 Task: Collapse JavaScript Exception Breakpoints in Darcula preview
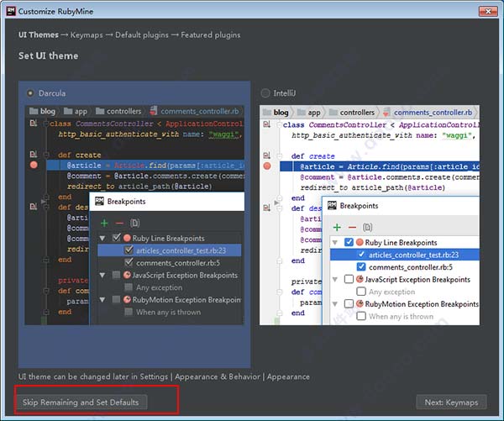click(x=102, y=276)
